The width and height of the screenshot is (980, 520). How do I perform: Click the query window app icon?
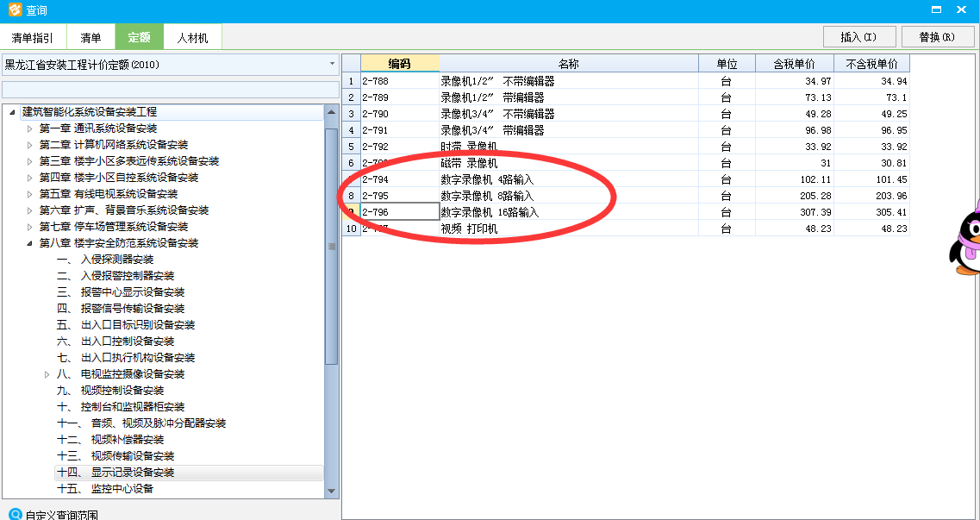15,10
